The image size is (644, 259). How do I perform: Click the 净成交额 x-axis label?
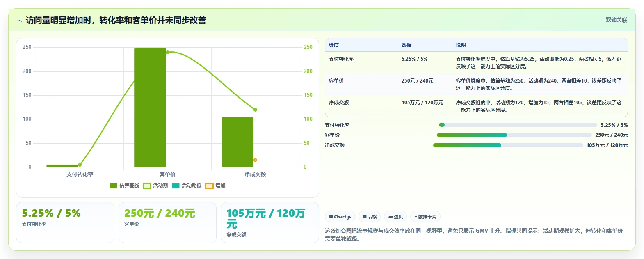pyautogui.click(x=255, y=174)
